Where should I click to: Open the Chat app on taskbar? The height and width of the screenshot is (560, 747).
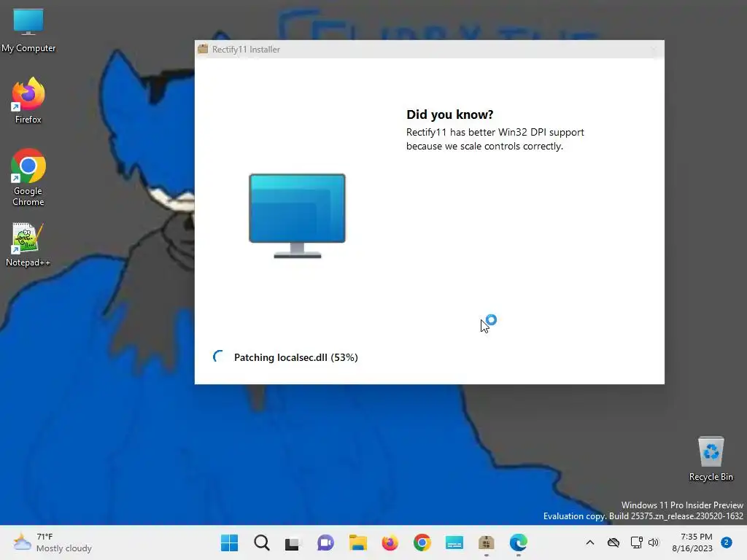pyautogui.click(x=325, y=542)
